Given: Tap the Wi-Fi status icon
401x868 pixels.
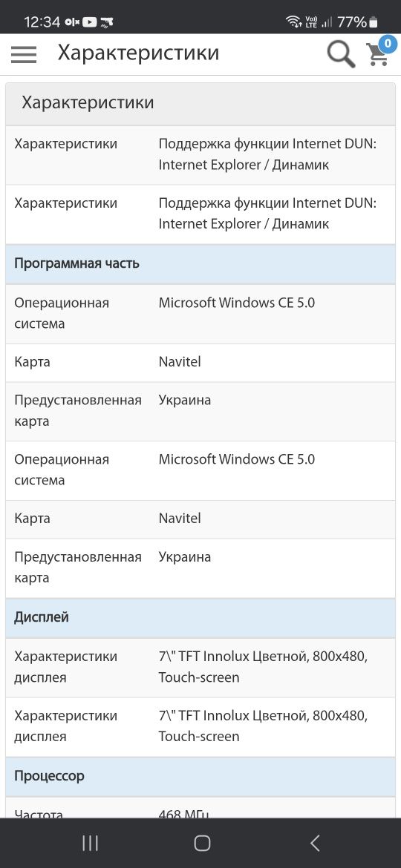Looking at the screenshot, I should [293, 22].
